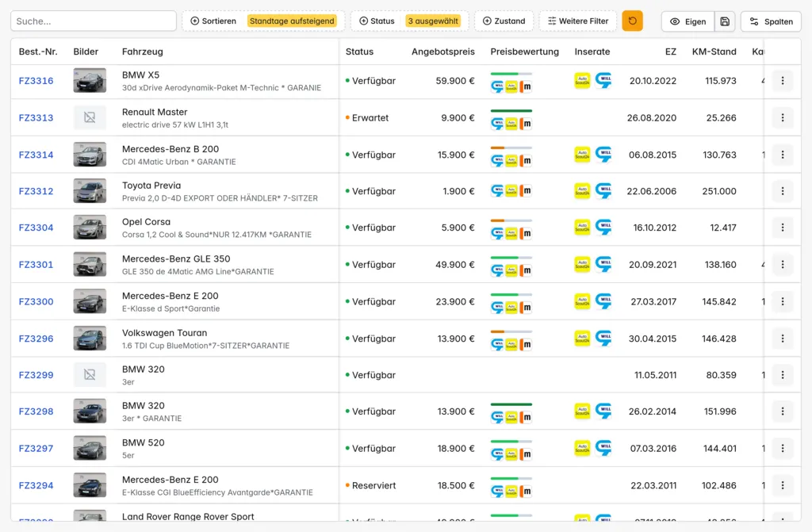The width and height of the screenshot is (812, 532).
Task: Click the missing-image placeholder icon for FZ3299
Action: pyautogui.click(x=90, y=374)
